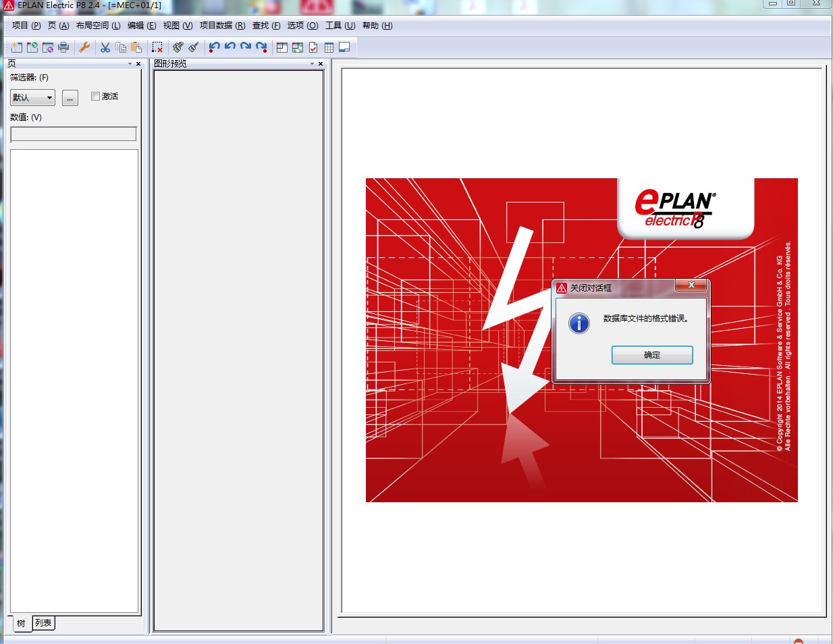Click the wrench settings toolbar icon
Viewport: 833px width, 644px height.
coord(84,47)
